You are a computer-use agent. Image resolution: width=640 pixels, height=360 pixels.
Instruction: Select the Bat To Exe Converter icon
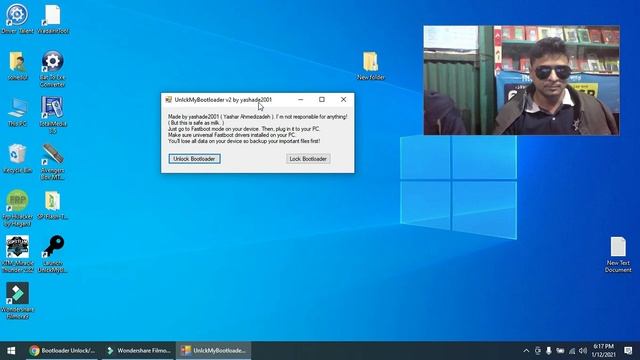52,69
